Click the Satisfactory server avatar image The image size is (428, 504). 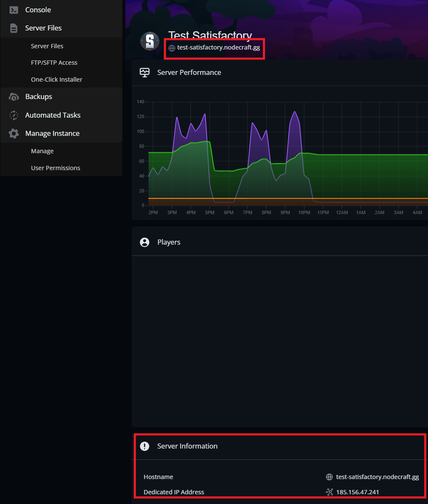pos(149,41)
